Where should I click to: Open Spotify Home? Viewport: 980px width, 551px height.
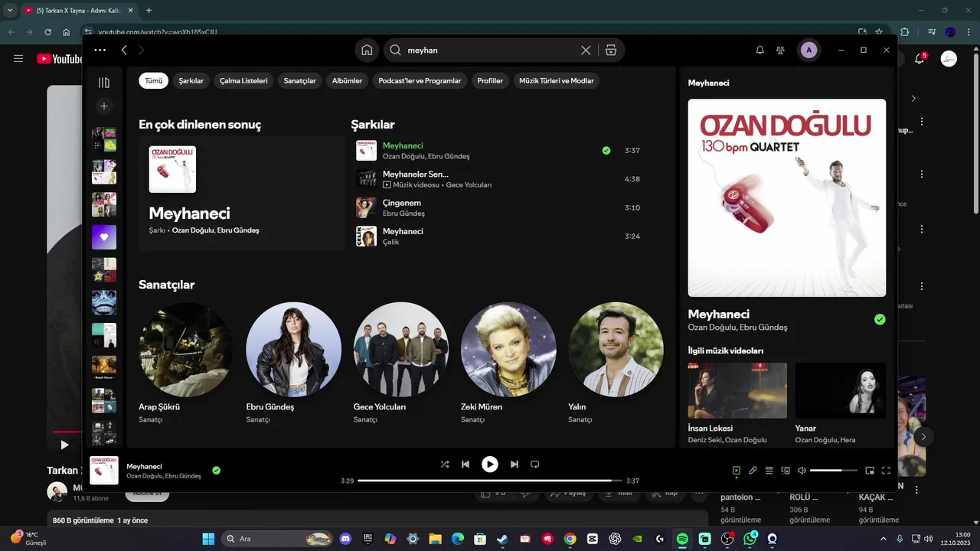pos(367,50)
